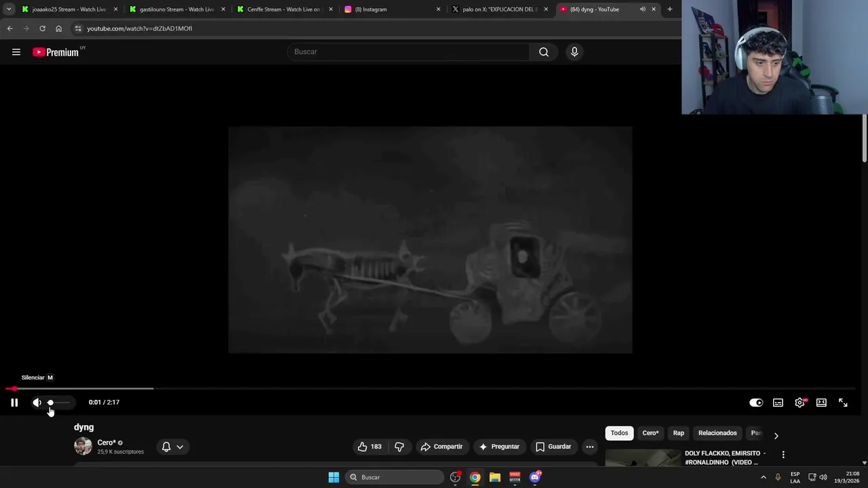Image resolution: width=868 pixels, height=488 pixels.
Task: Select the Todos filter chip
Action: pyautogui.click(x=619, y=433)
